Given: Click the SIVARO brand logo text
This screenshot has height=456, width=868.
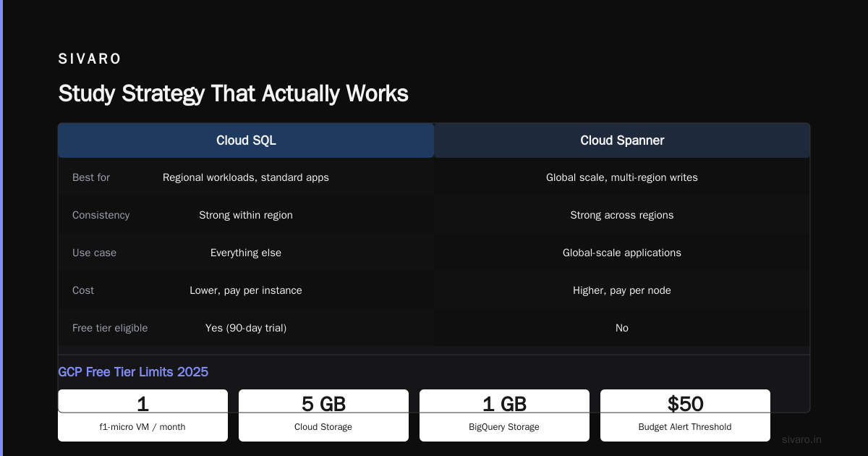Looking at the screenshot, I should [90, 59].
